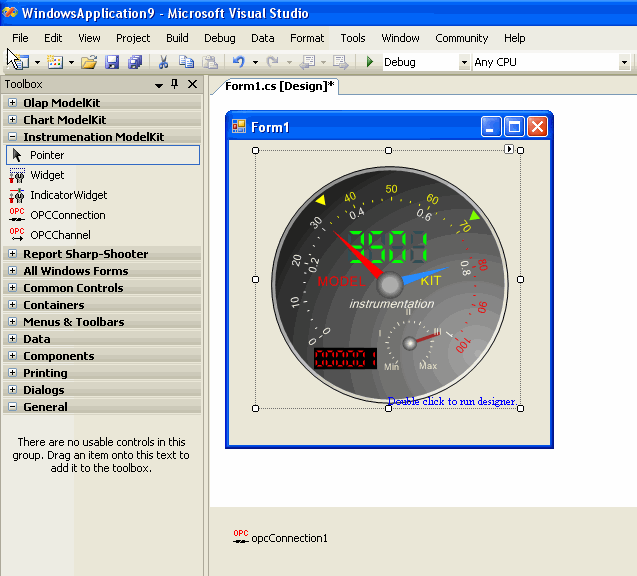Click the Add New Item toolbar icon

55,62
